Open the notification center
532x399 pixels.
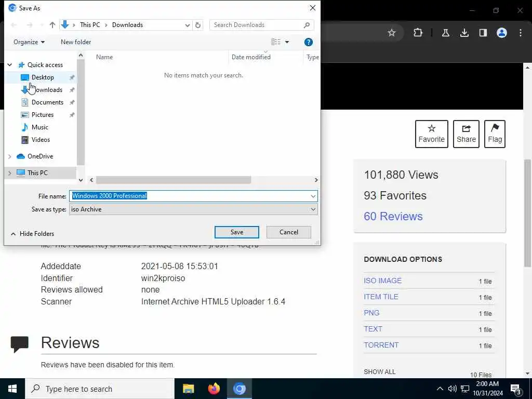click(x=516, y=389)
